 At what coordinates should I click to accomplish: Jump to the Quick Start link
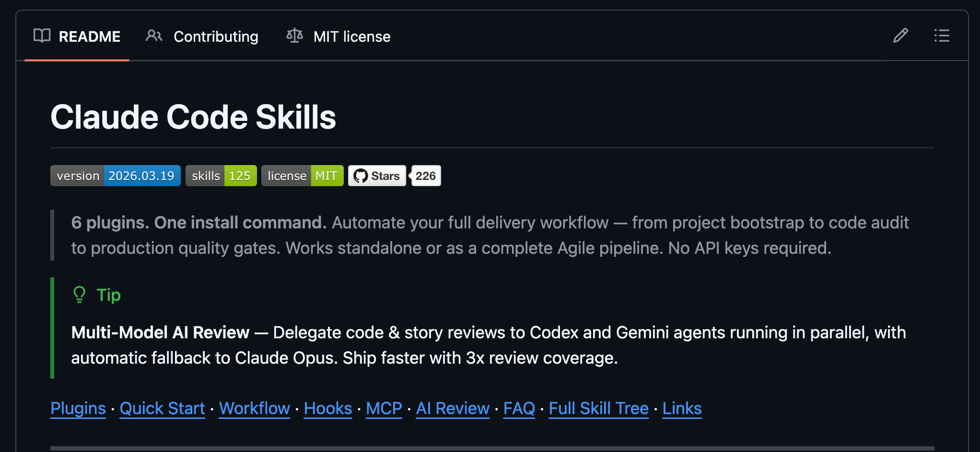pos(162,408)
